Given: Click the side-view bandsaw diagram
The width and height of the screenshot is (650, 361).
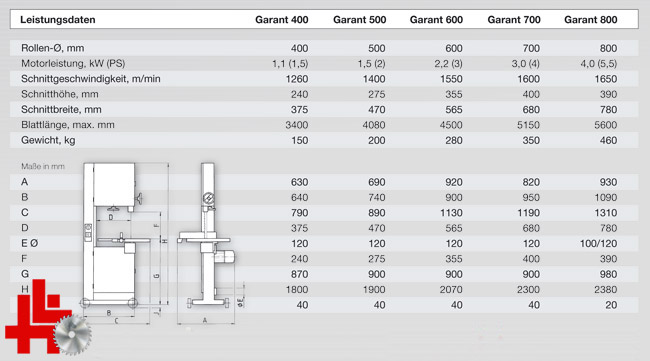Looking at the screenshot, I should 211,243.
